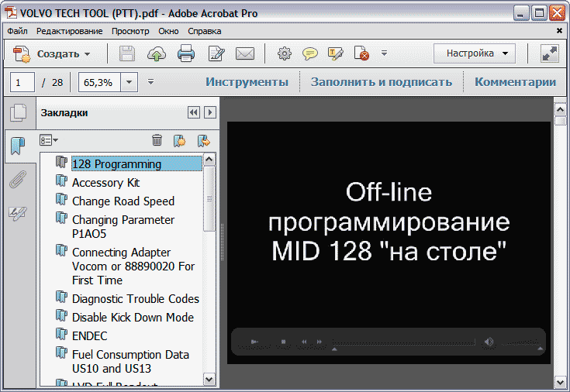Image resolution: width=570 pixels, height=392 pixels.
Task: Select the Change Road Speed bookmark
Action: tap(123, 201)
